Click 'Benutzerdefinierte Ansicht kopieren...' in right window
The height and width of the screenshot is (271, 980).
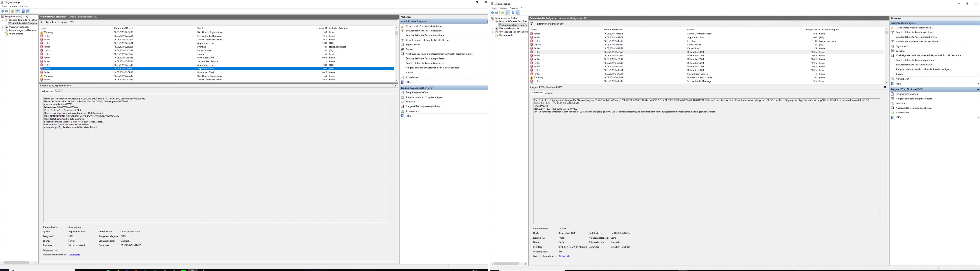click(915, 65)
